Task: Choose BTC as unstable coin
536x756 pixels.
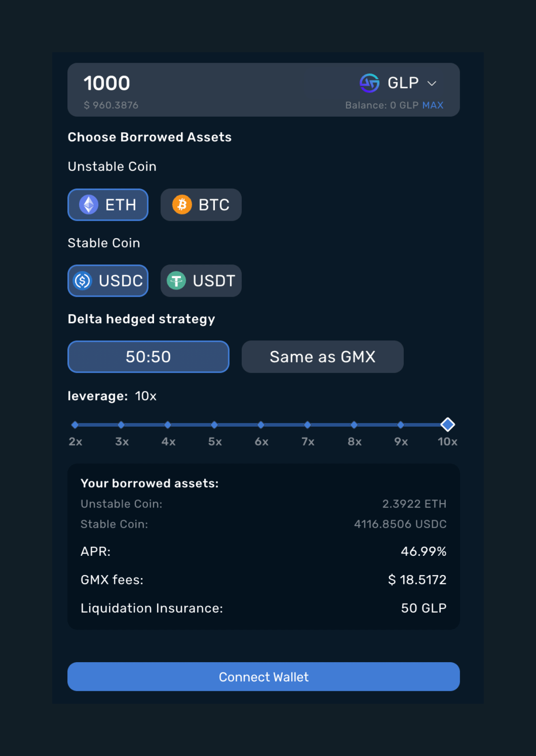Action: pyautogui.click(x=201, y=205)
